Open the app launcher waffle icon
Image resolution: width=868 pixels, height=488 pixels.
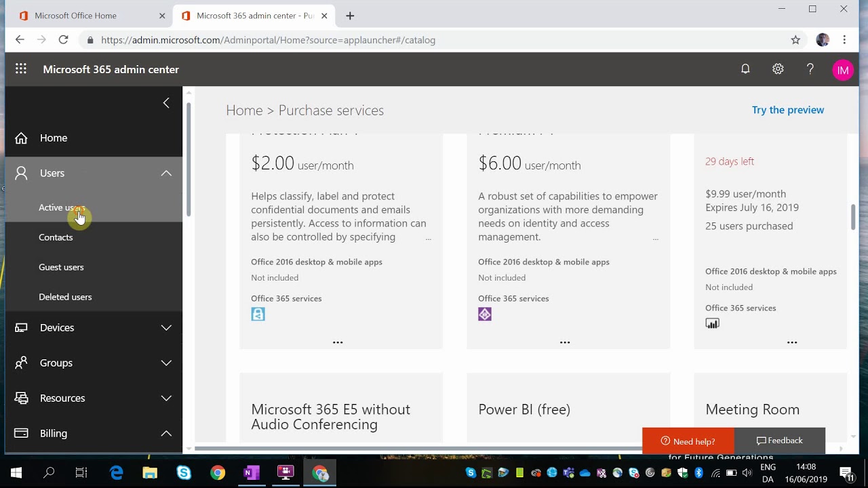point(21,69)
